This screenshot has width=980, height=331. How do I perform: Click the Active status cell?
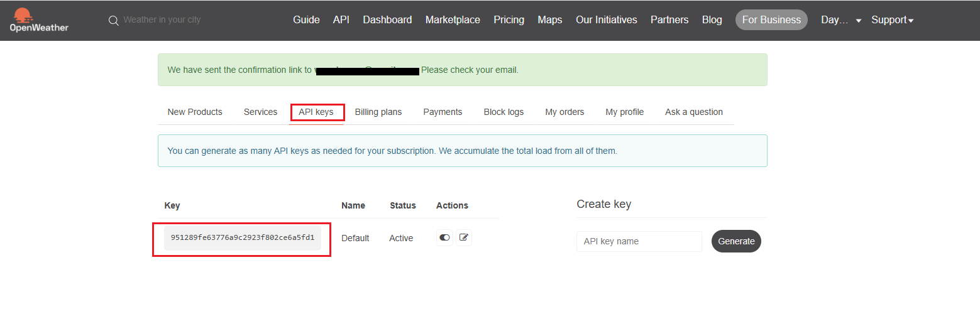click(401, 238)
